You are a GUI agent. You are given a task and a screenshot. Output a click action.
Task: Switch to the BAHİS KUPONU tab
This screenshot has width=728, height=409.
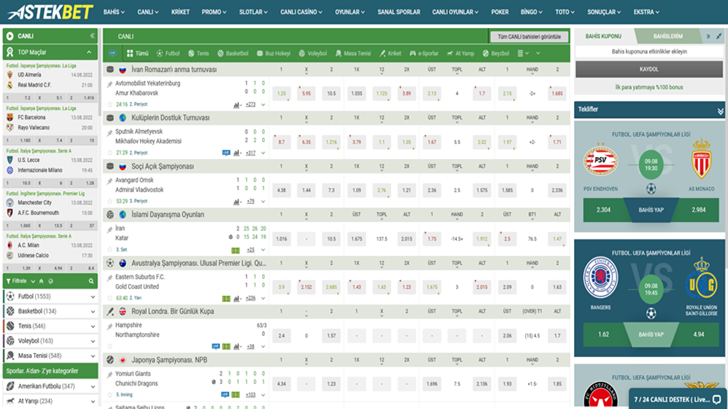(603, 36)
